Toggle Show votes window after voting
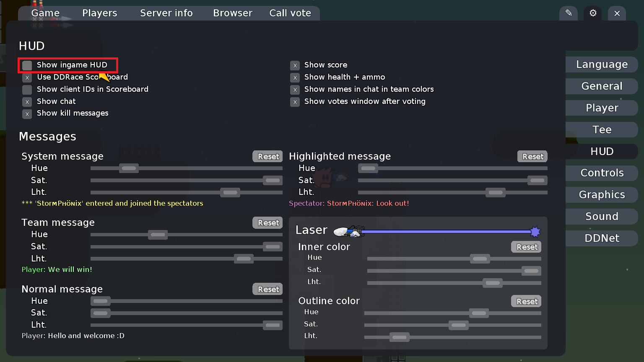The width and height of the screenshot is (644, 362). pos(295,102)
